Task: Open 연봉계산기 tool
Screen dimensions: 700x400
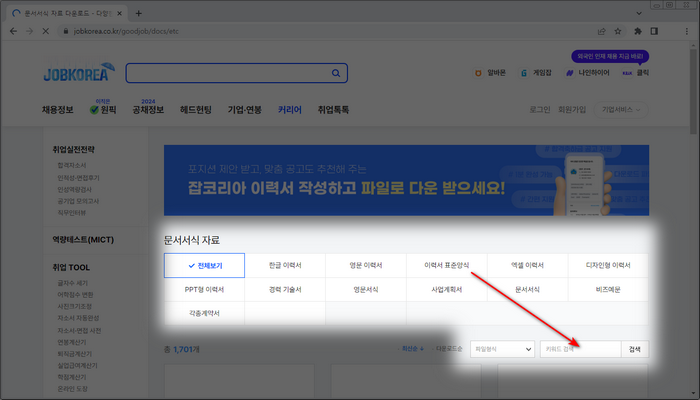Action: click(72, 342)
